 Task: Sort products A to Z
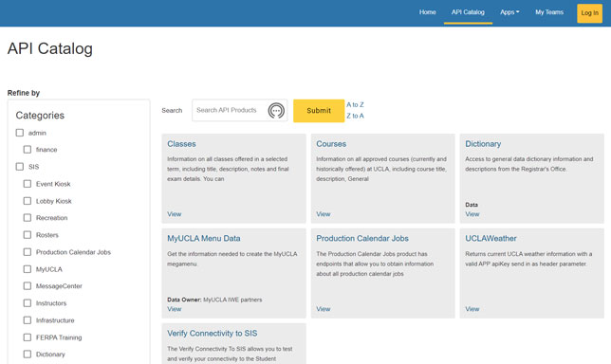coord(355,104)
